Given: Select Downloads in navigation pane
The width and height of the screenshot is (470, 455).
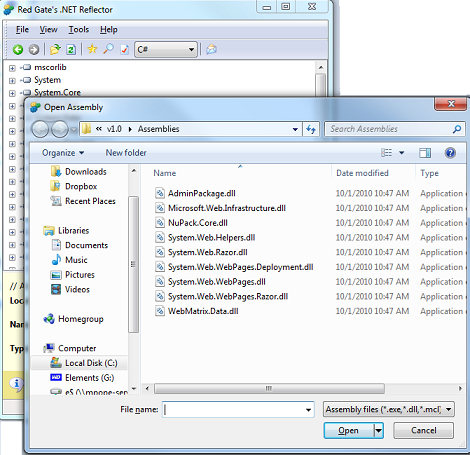Looking at the screenshot, I should [x=79, y=172].
